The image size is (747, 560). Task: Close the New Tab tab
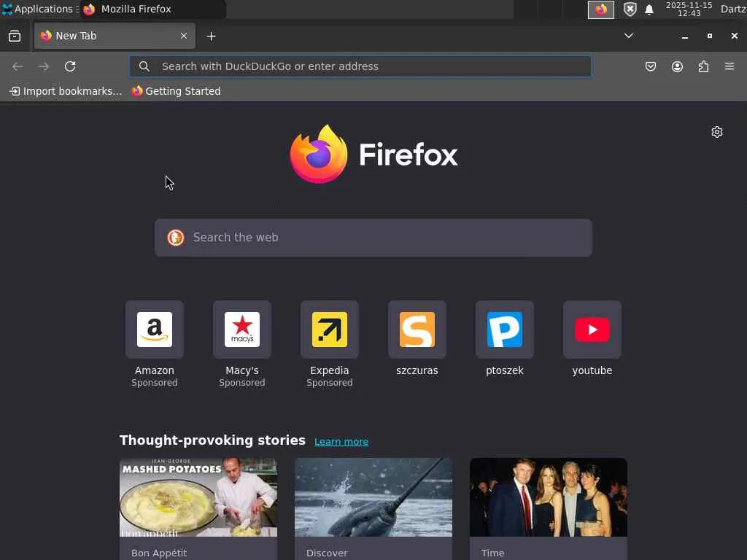click(183, 36)
